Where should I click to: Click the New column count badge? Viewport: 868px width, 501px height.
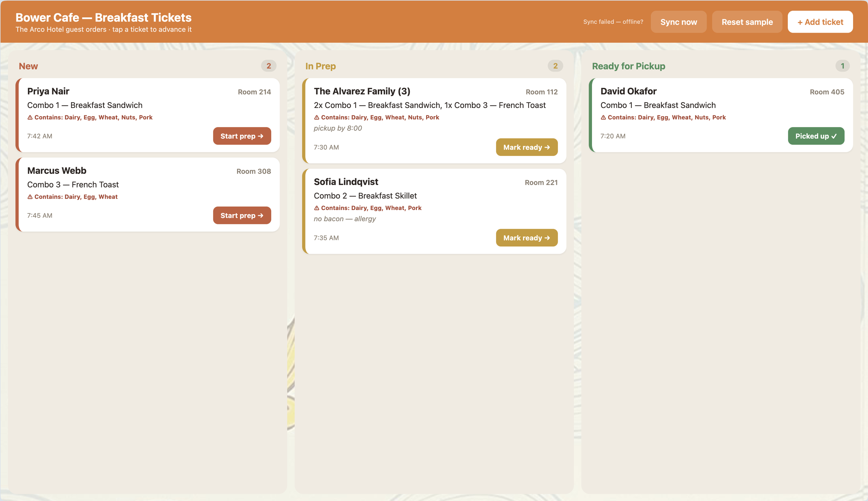[x=269, y=66]
